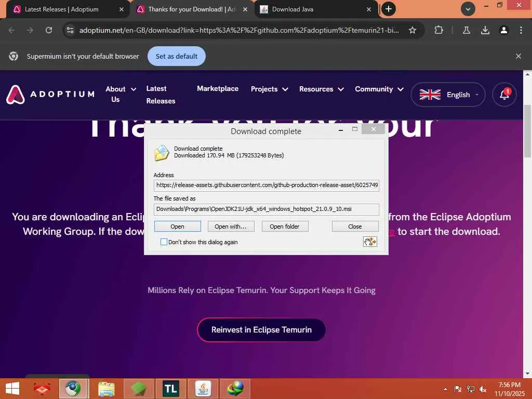Open the notifications bell icon

pyautogui.click(x=504, y=95)
